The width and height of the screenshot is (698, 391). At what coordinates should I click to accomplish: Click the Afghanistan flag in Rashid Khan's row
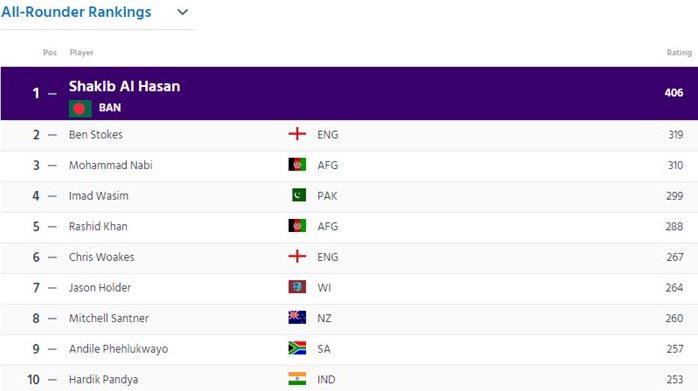click(x=297, y=226)
